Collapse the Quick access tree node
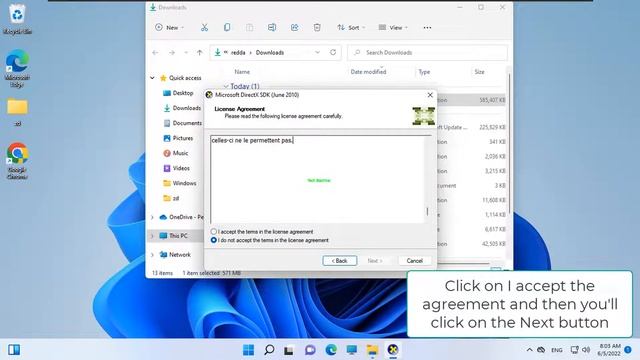640x360 pixels. click(x=152, y=78)
